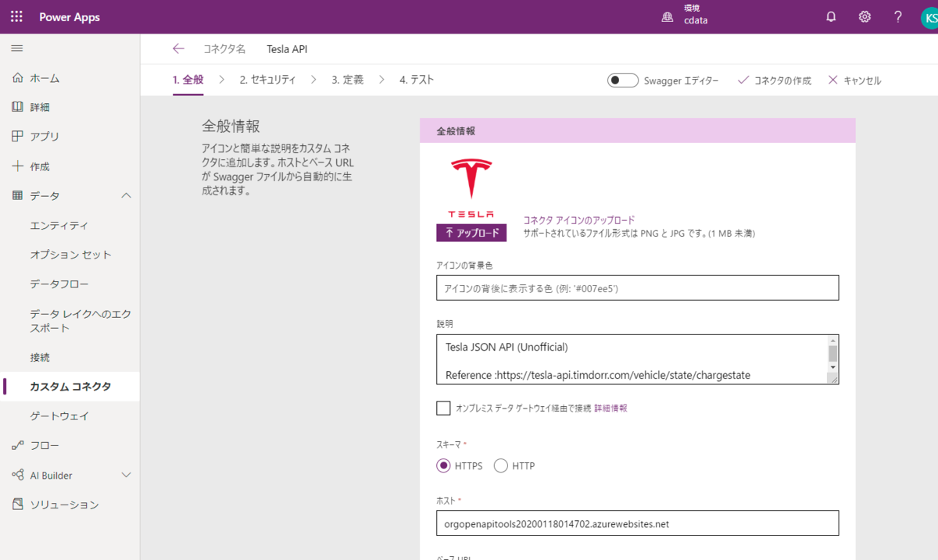Viewport: 938px width, 560px height.
Task: Go back with the left arrow
Action: tap(178, 48)
